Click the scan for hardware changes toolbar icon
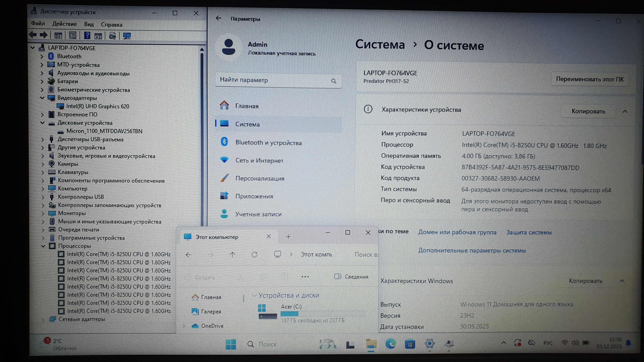644x362 pixels. point(127,36)
